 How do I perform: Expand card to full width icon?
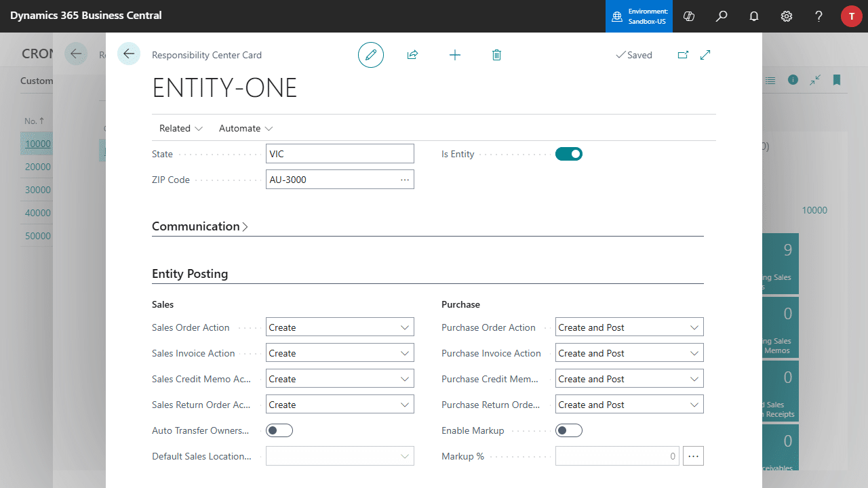[x=705, y=55]
